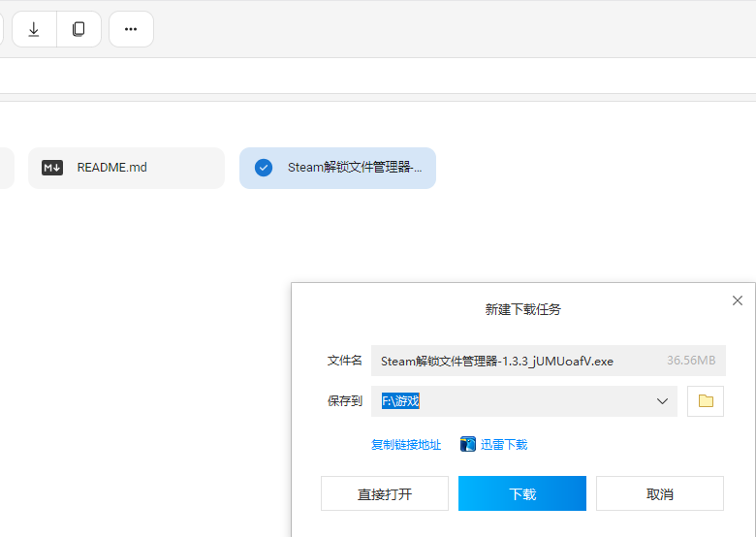Click the Markdown icon beside README.md

coord(52,168)
